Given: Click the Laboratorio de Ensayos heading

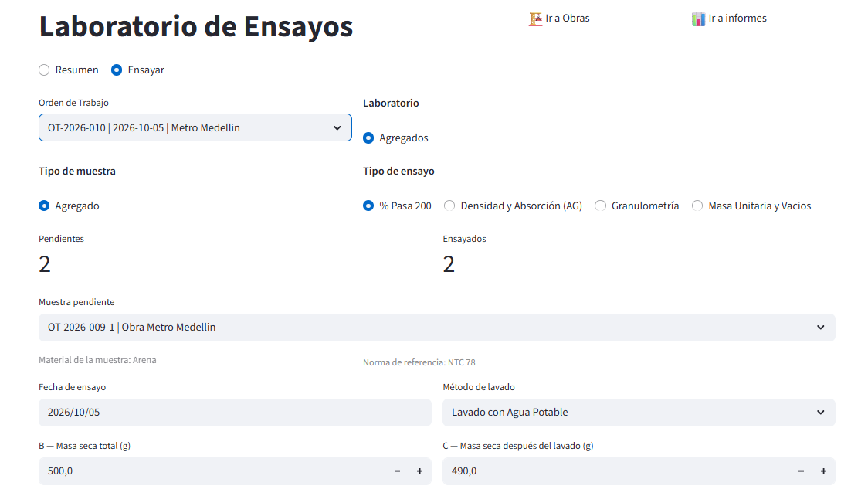Looking at the screenshot, I should 196,26.
